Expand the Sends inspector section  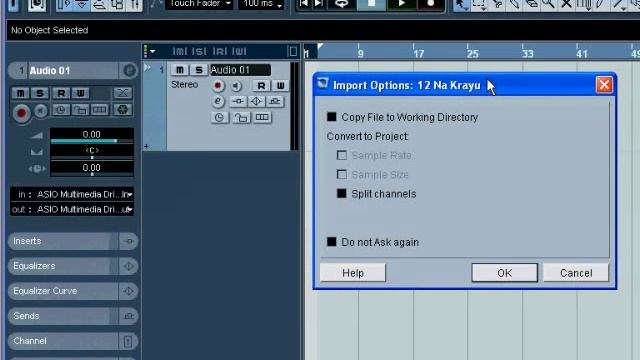coord(62,316)
